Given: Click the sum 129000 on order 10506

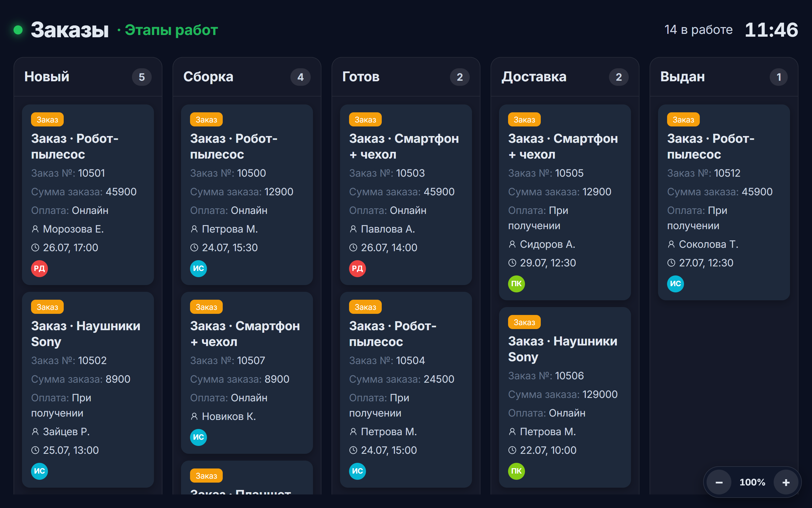Looking at the screenshot, I should [x=600, y=395].
